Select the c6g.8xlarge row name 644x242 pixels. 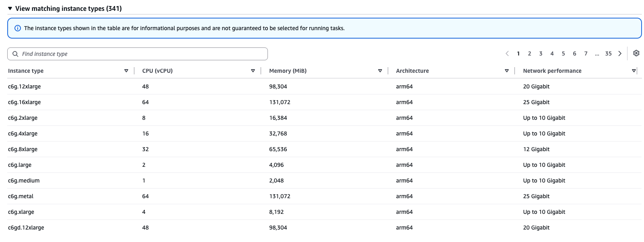[23, 149]
